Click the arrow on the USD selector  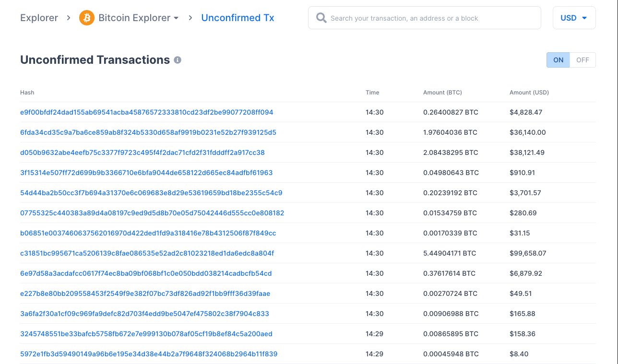click(584, 18)
